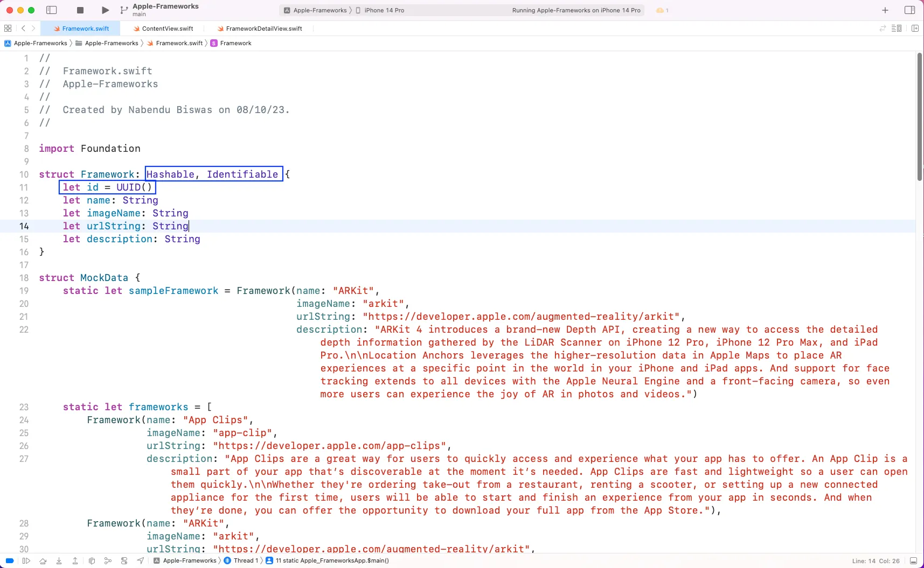The height and width of the screenshot is (568, 924).
Task: Click the Step Out debug icon
Action: pyautogui.click(x=75, y=560)
